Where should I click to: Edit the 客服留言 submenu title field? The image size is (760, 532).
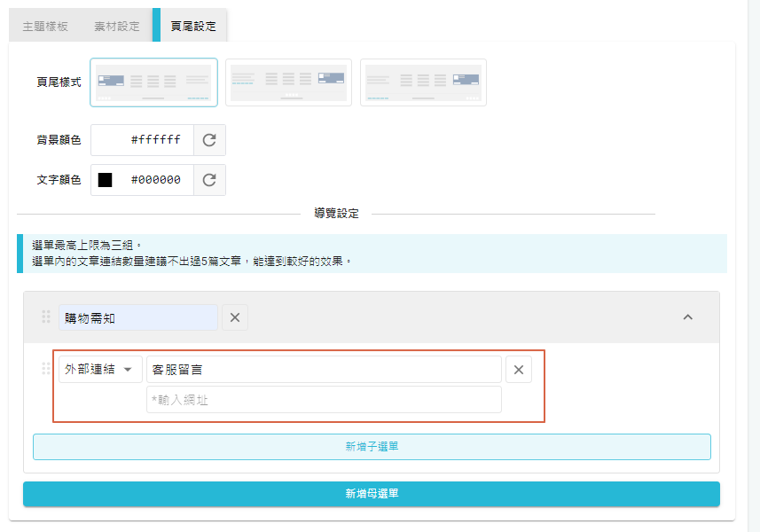[324, 369]
